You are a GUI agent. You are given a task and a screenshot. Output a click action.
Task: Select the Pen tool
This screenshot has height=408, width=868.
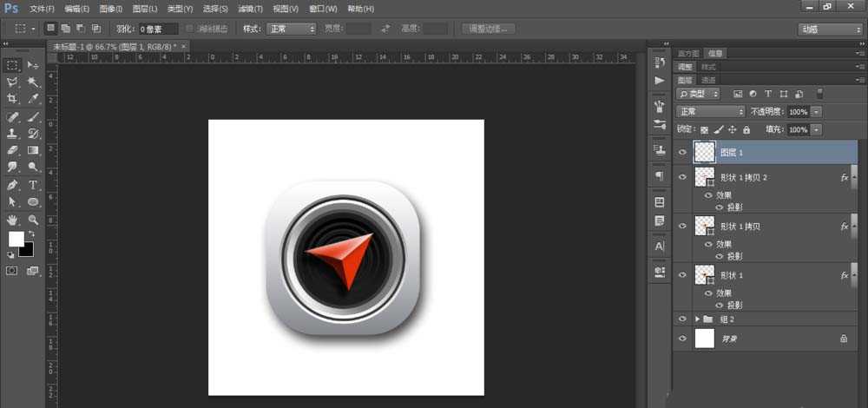click(x=12, y=185)
